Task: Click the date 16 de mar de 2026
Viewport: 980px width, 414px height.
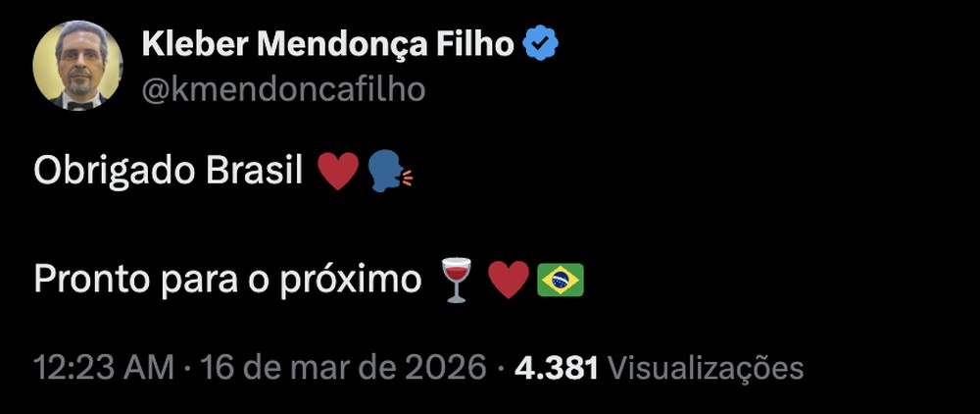Action: tap(343, 369)
